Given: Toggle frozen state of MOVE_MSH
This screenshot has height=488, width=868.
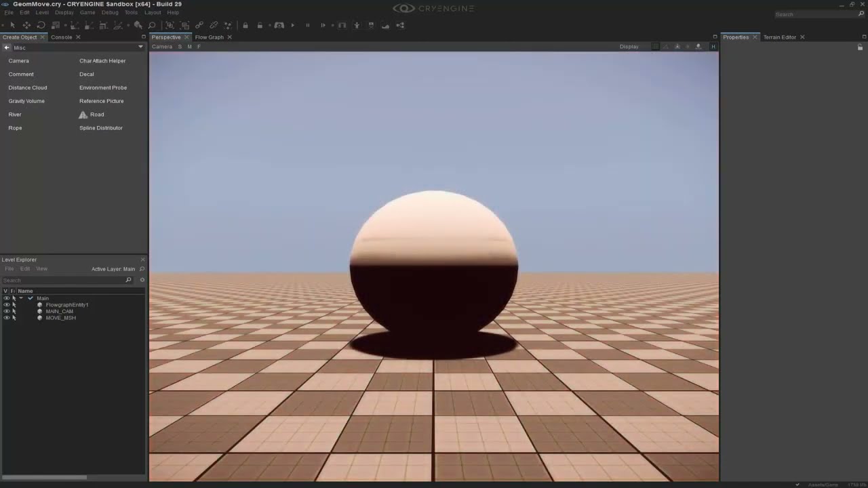Looking at the screenshot, I should (14, 318).
